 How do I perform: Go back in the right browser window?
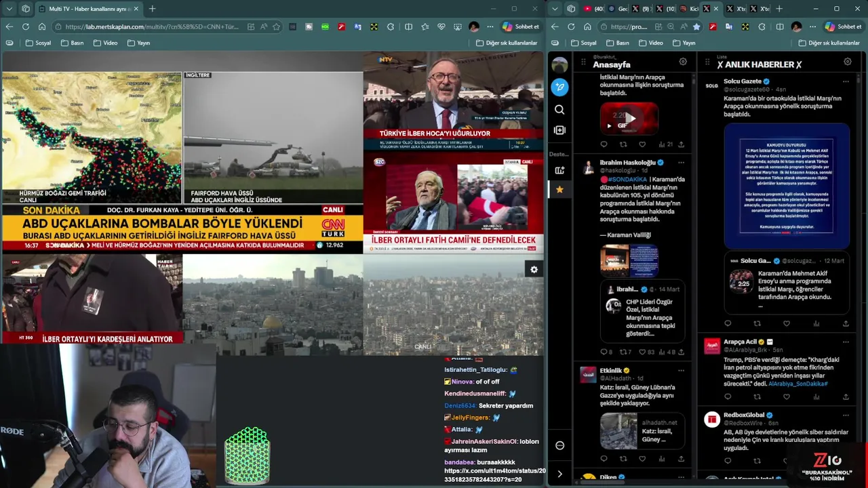coord(555,26)
